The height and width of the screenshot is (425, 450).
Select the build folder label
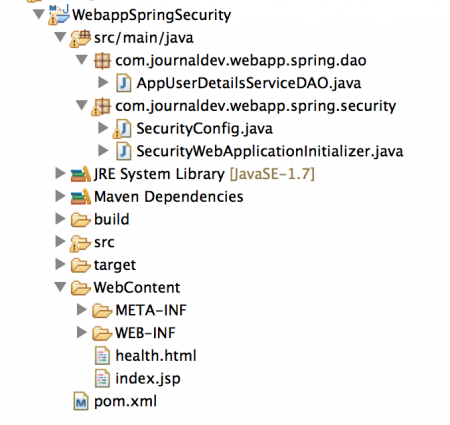tap(112, 220)
